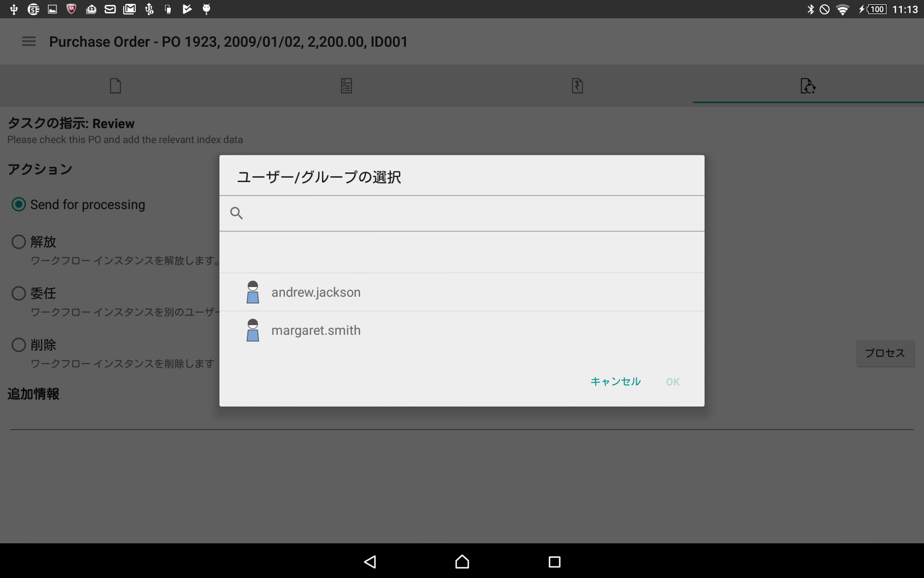
Task: Click the Please check this PO instruction text
Action: [125, 140]
